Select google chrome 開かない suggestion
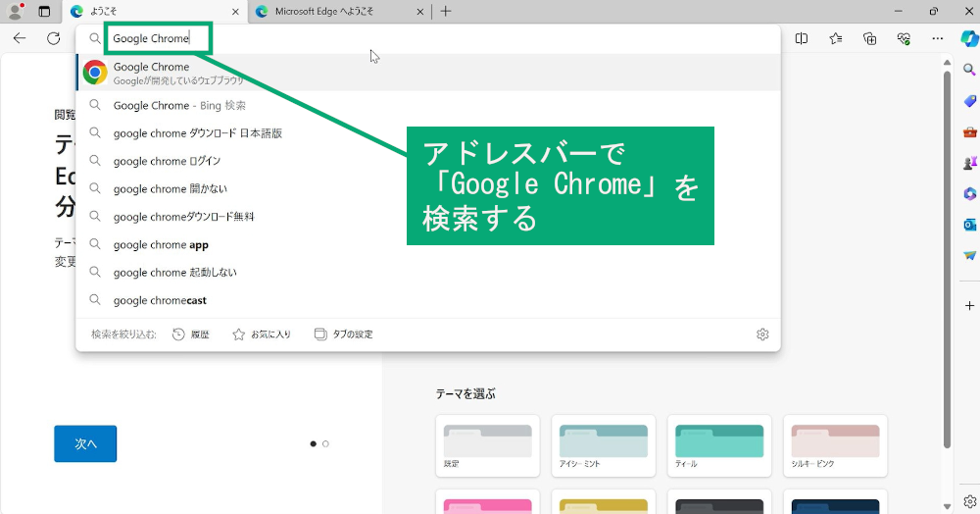This screenshot has width=980, height=514. point(428,189)
